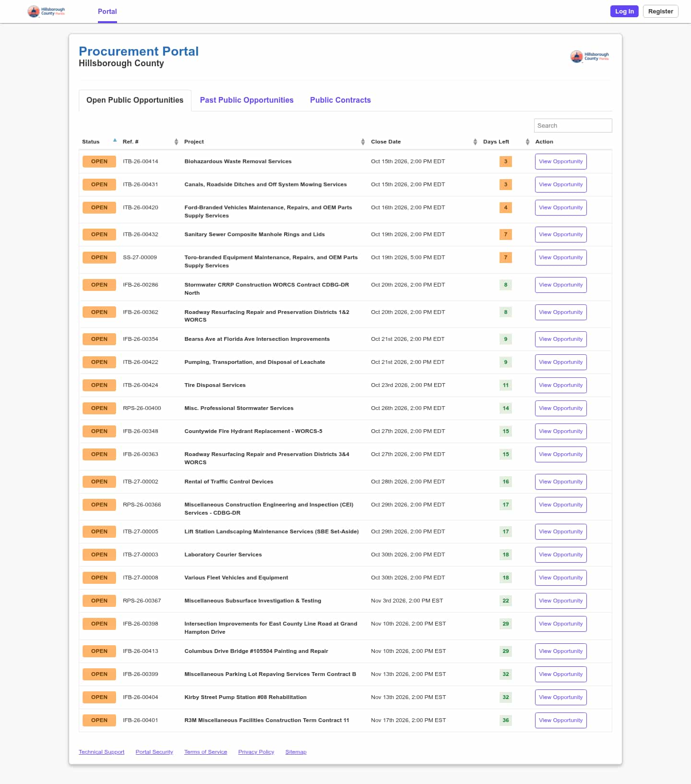
Task: Open Technical Support link
Action: click(101, 752)
